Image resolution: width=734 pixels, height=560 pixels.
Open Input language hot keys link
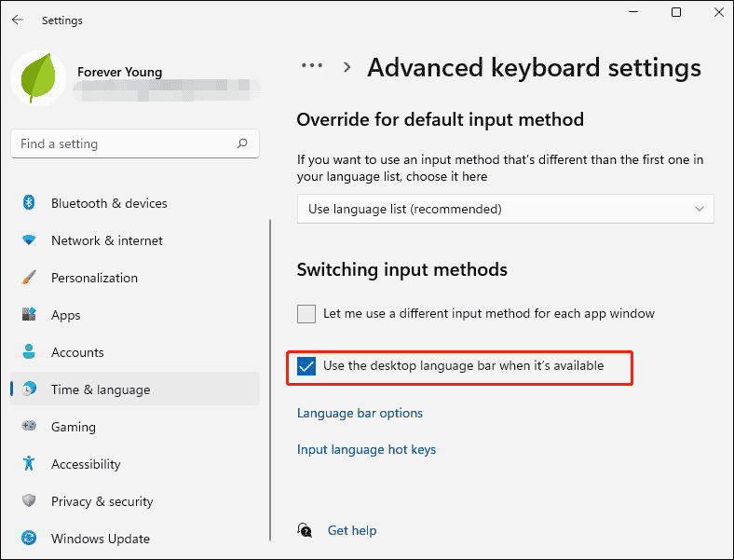[366, 449]
